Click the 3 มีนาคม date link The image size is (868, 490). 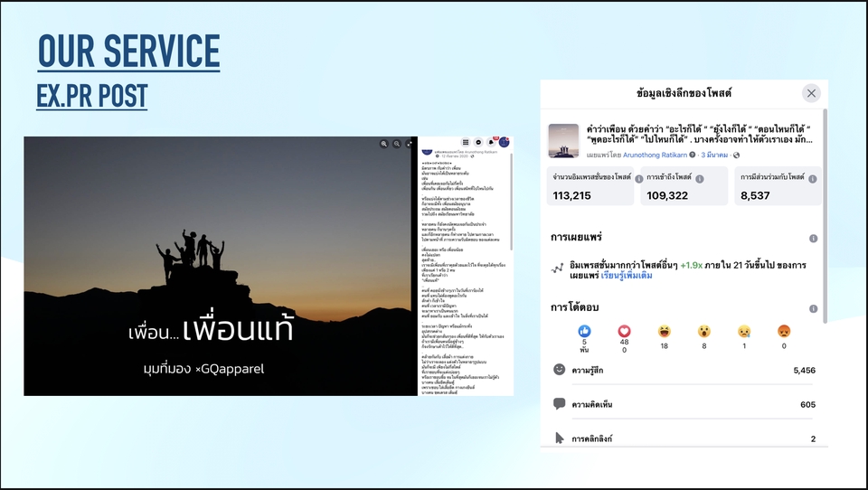[x=714, y=155]
